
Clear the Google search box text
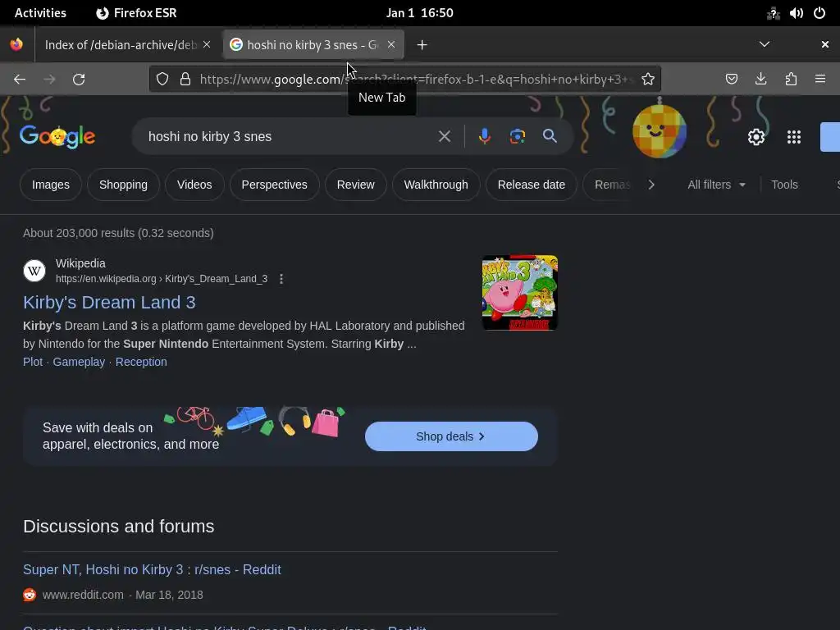pos(445,137)
